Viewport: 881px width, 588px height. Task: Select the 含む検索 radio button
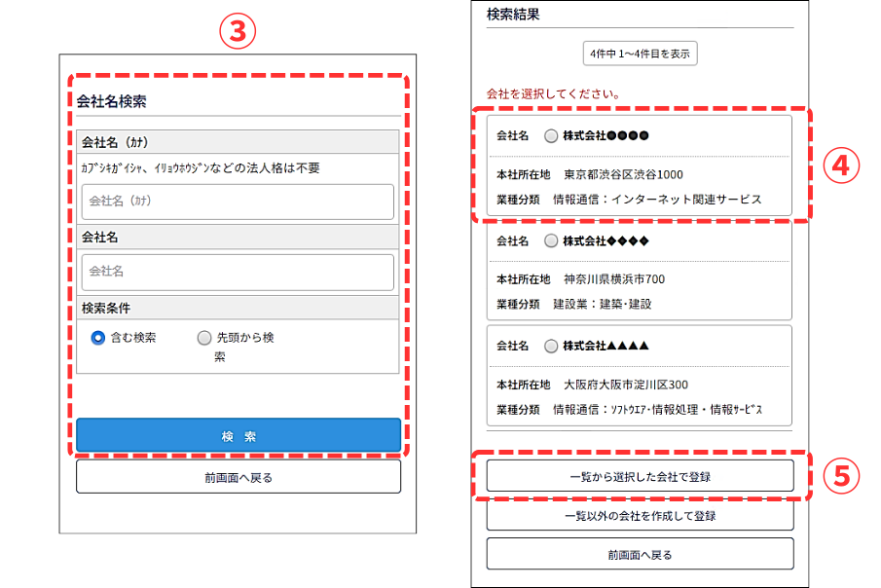(x=97, y=338)
